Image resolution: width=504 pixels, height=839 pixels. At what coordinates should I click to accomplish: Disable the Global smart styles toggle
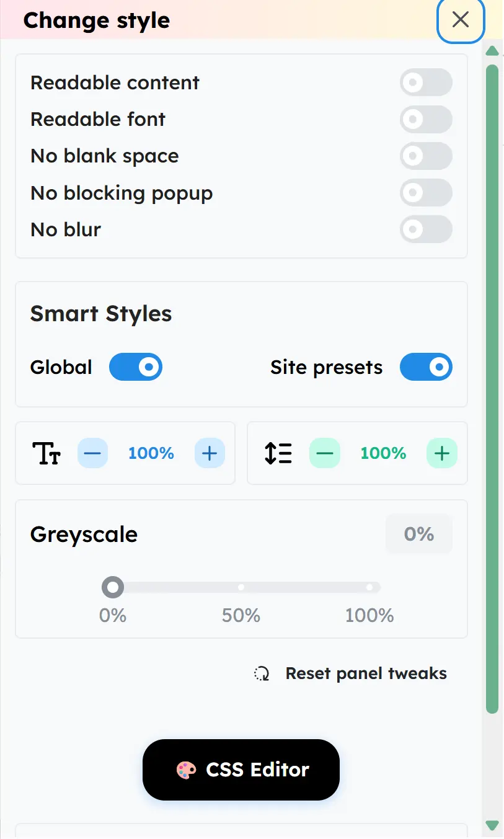tap(136, 367)
